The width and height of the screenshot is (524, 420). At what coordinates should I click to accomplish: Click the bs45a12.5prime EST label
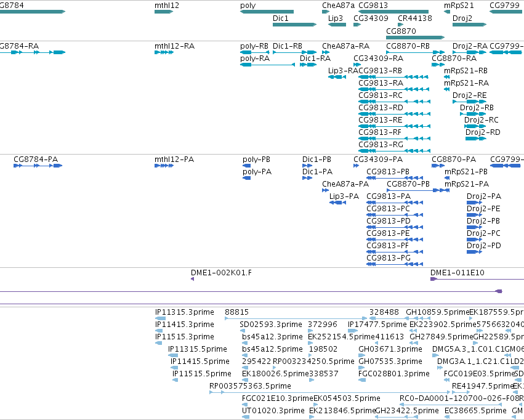click(x=272, y=350)
